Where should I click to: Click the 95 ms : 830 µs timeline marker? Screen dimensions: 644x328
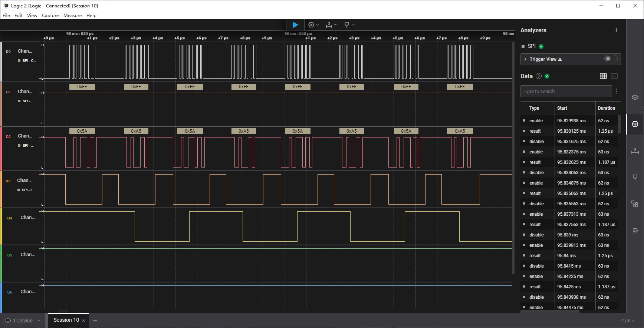coord(80,34)
